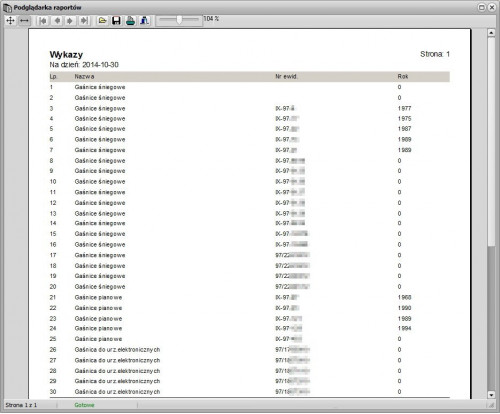Click the record number in row 17

pyautogui.click(x=293, y=255)
